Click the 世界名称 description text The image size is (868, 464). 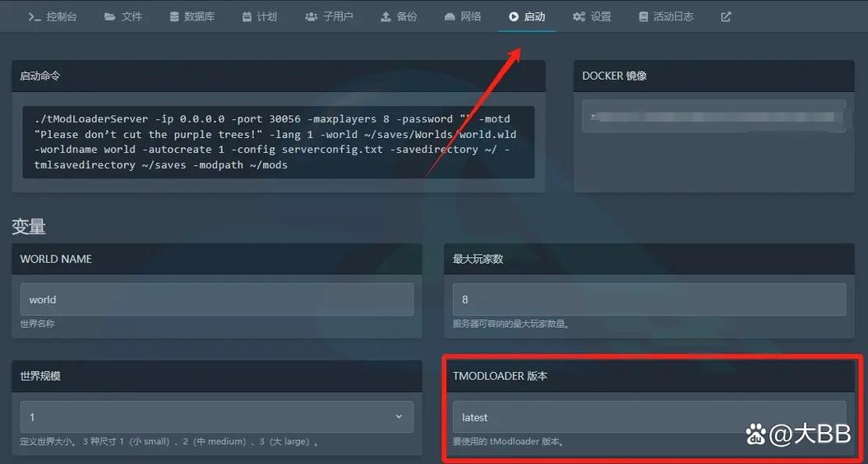tap(38, 324)
